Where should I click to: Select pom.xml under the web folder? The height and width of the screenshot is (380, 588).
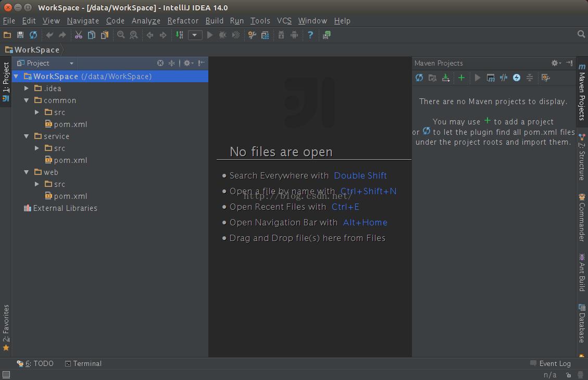[70, 196]
